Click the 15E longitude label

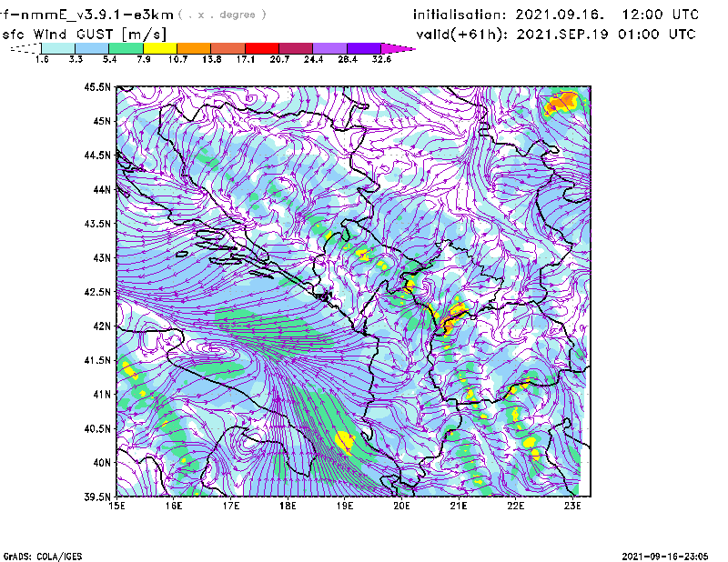click(116, 506)
